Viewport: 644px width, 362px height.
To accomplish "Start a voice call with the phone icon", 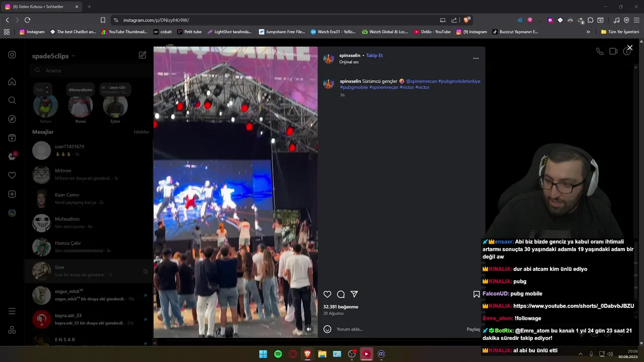I will (x=600, y=51).
